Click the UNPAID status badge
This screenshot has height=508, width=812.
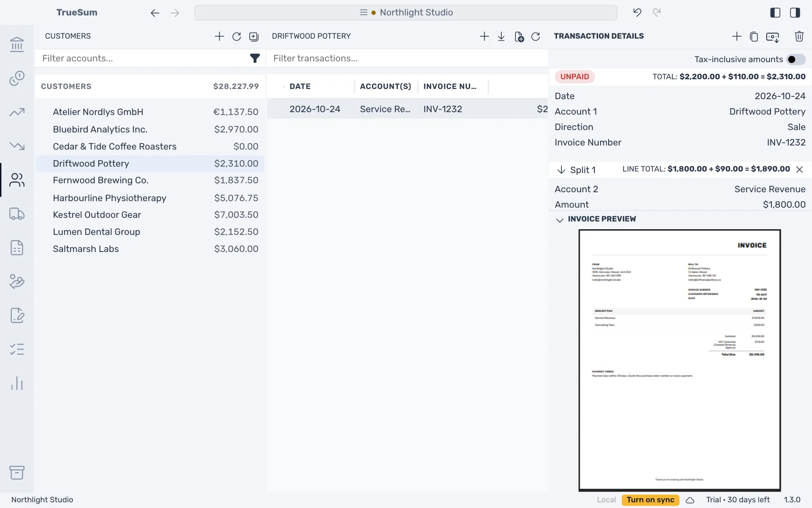pos(574,77)
